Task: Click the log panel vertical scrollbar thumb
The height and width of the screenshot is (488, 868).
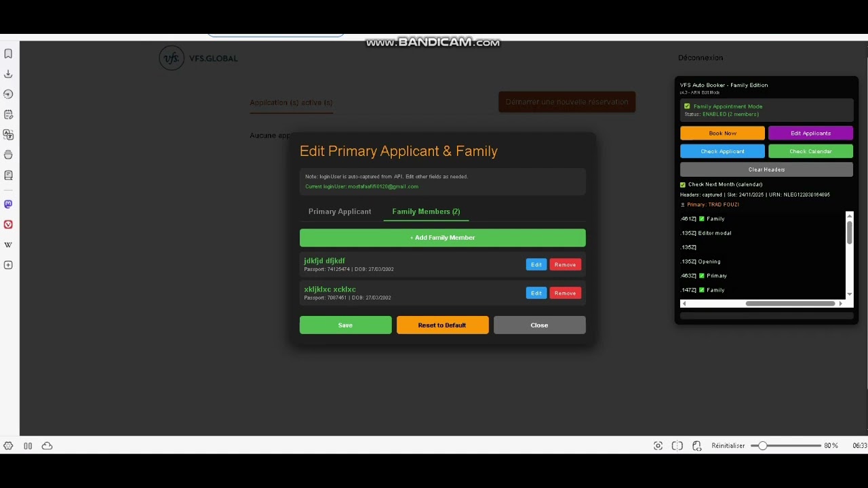Action: tap(850, 232)
